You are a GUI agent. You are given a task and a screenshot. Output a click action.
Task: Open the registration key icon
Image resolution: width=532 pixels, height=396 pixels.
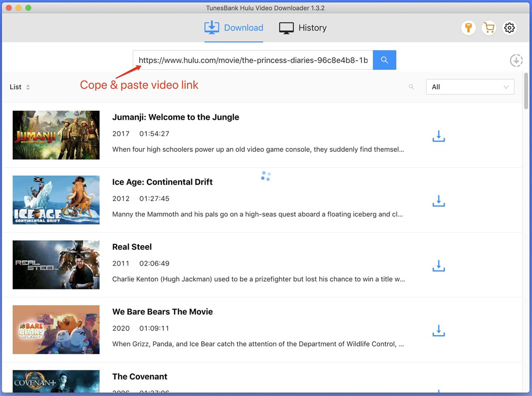[468, 28]
